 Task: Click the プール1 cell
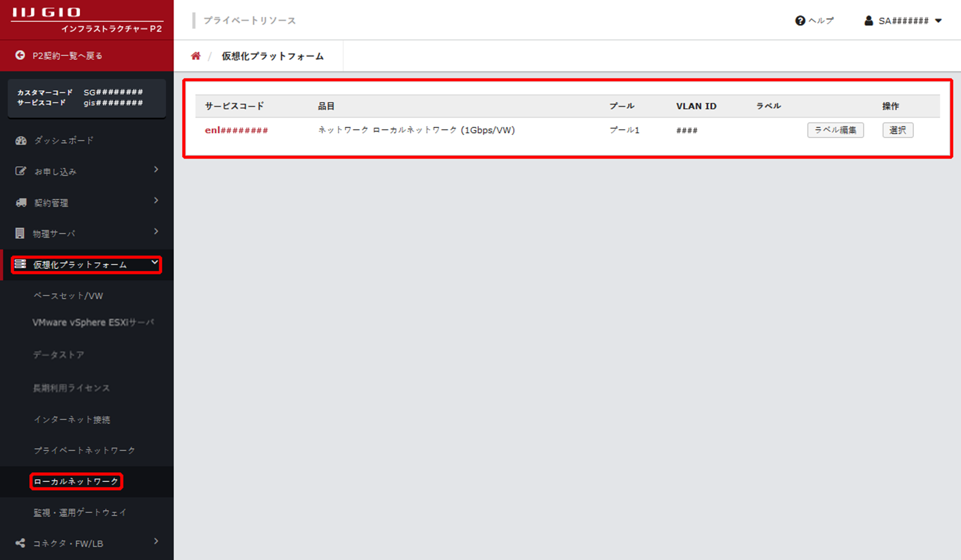[624, 130]
